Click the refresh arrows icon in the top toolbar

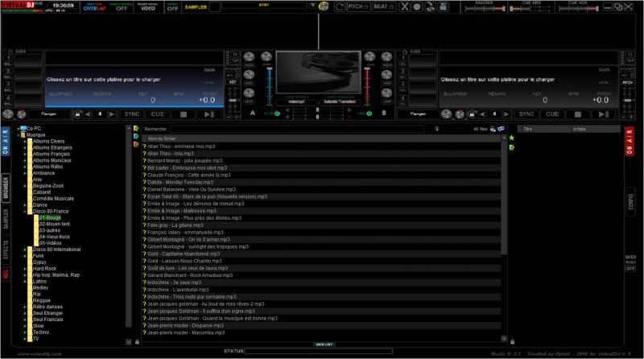[x=430, y=6]
